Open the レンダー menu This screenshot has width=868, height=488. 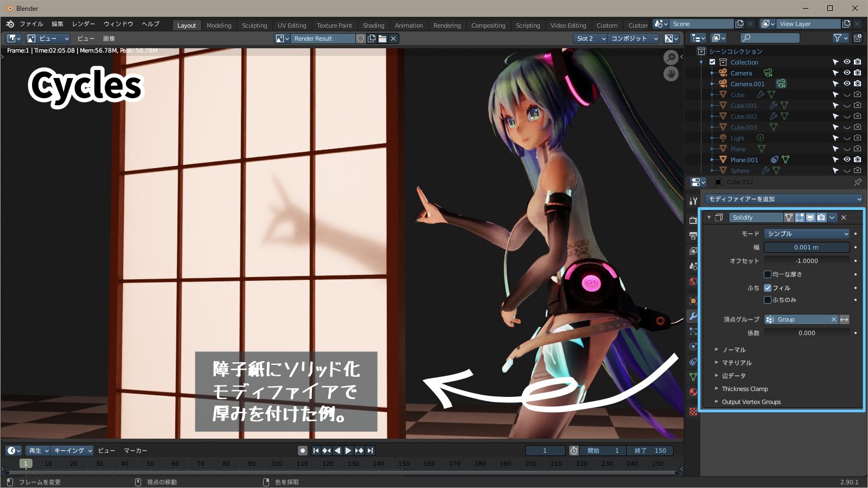[84, 24]
